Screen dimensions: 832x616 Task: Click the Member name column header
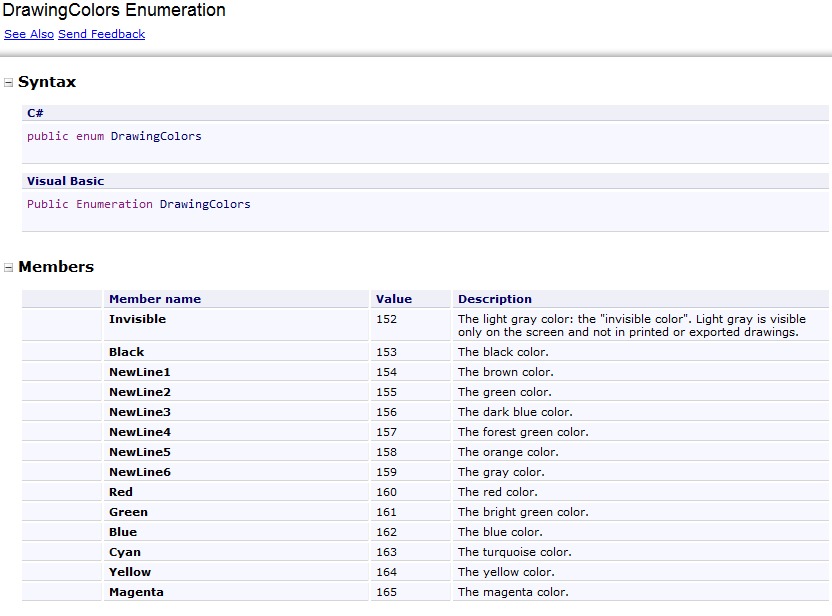[x=155, y=299]
